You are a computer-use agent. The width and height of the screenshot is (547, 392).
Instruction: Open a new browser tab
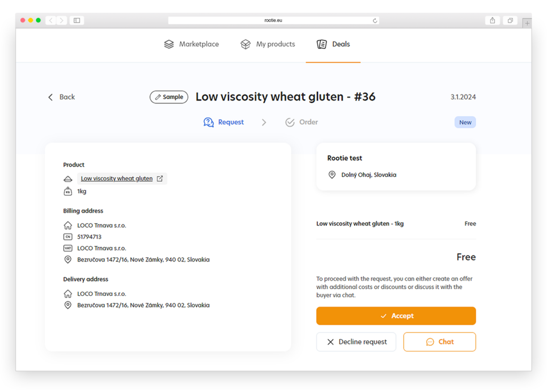pyautogui.click(x=527, y=23)
